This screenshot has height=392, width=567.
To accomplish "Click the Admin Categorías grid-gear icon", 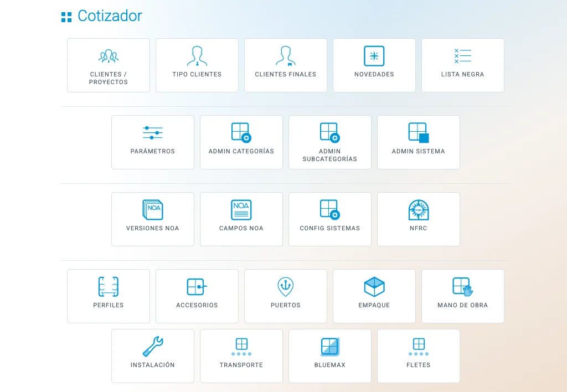I will [x=241, y=133].
